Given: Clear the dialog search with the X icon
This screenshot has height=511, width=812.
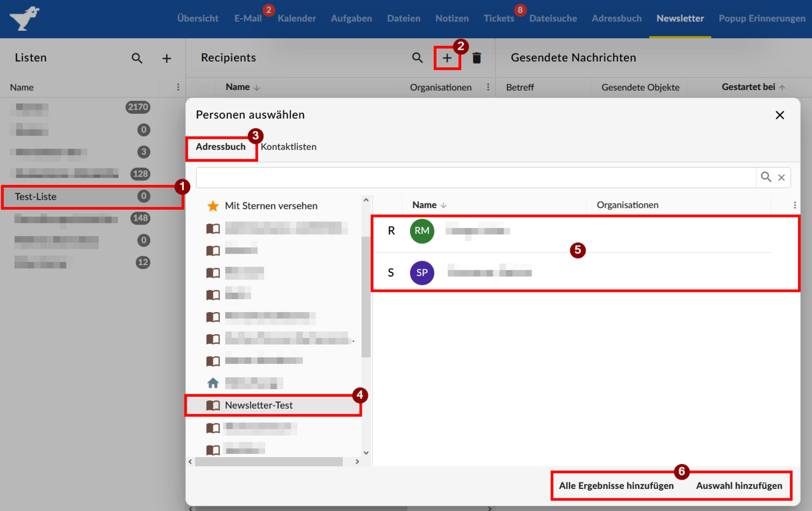Looking at the screenshot, I should point(781,177).
